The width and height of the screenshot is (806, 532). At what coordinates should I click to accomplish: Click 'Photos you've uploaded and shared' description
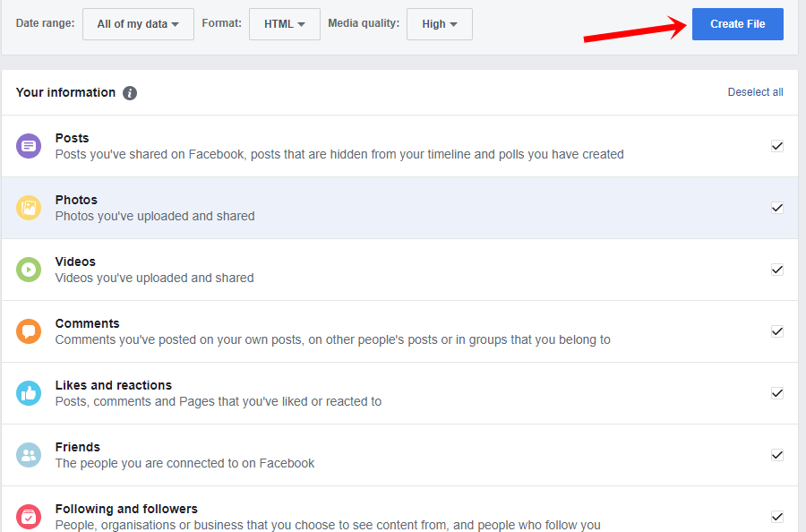[155, 216]
